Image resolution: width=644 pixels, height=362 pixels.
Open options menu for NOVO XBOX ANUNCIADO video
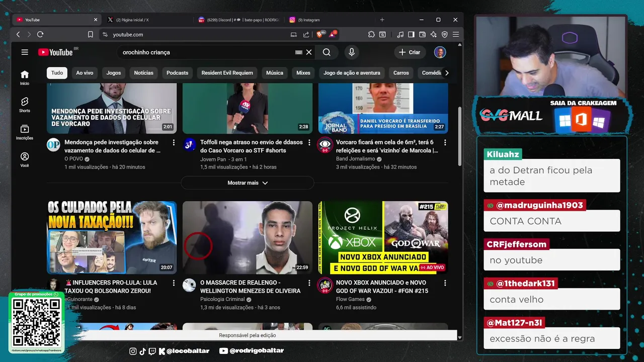[x=445, y=283]
